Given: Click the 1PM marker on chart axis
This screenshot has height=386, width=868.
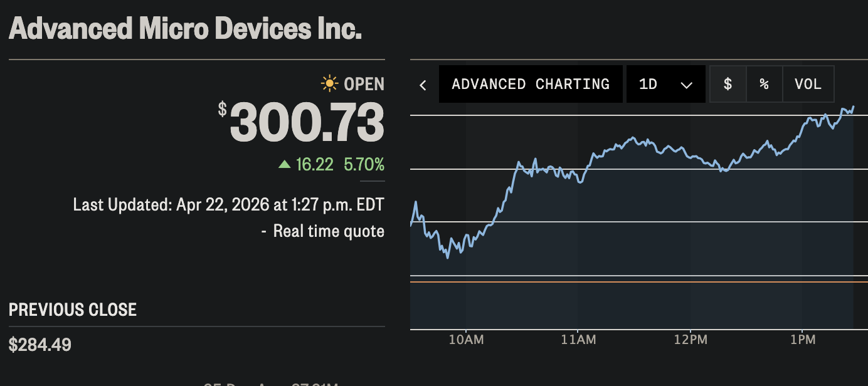Looking at the screenshot, I should click(803, 340).
